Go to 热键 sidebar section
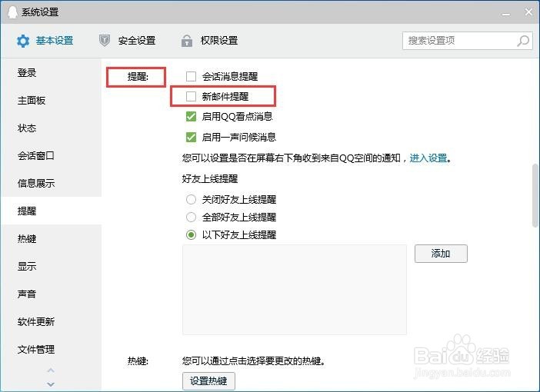The width and height of the screenshot is (540, 392). click(x=51, y=238)
